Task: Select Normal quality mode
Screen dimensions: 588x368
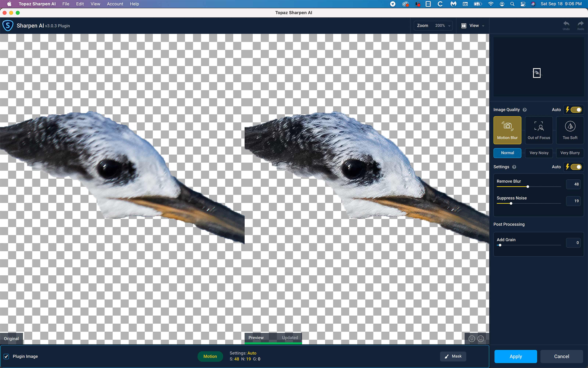Action: tap(507, 153)
